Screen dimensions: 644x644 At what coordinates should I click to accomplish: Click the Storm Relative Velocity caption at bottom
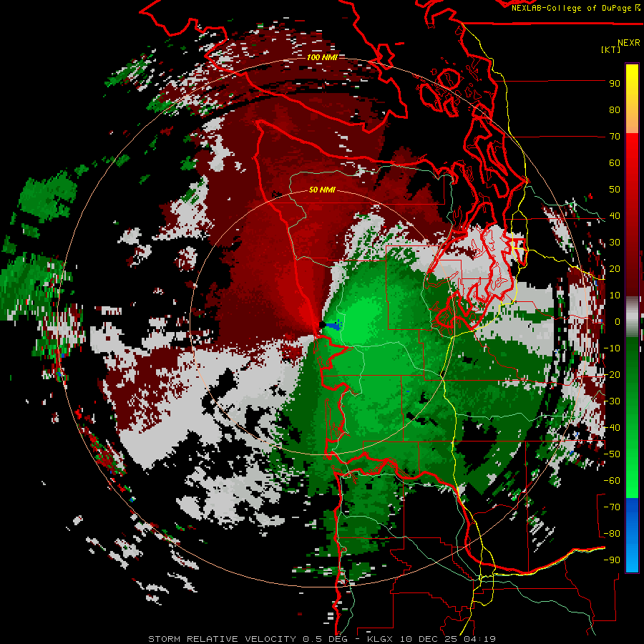(322, 639)
